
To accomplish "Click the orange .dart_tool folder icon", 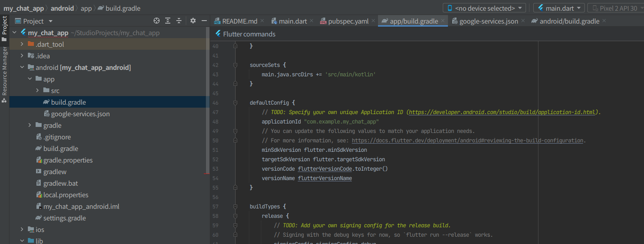I will [31, 44].
